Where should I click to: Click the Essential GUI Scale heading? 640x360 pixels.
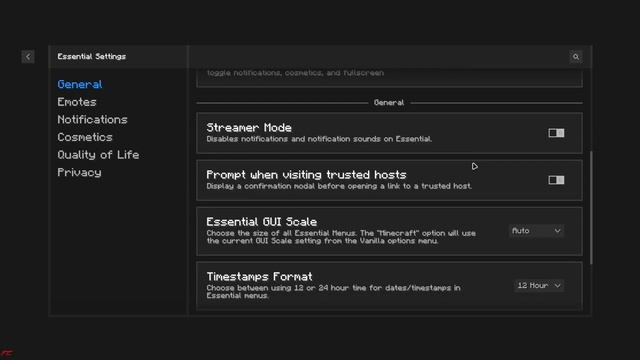point(262,222)
